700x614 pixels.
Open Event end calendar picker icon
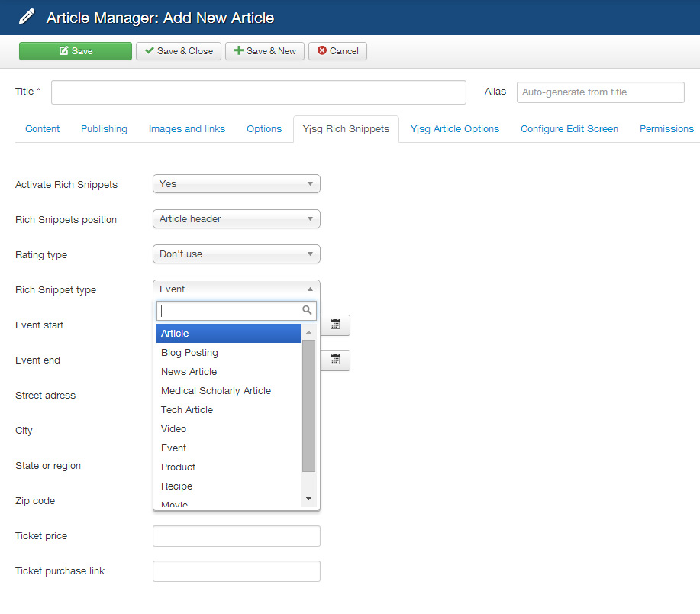pyautogui.click(x=335, y=360)
